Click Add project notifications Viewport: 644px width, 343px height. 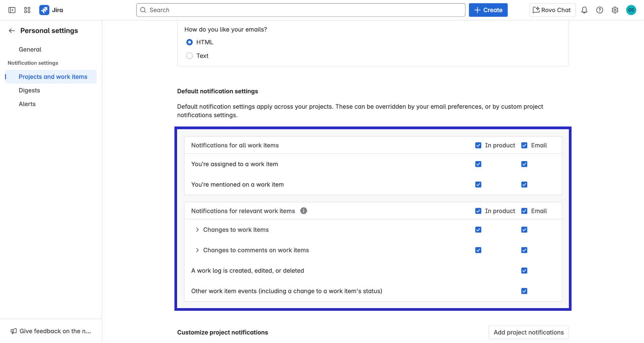click(528, 332)
